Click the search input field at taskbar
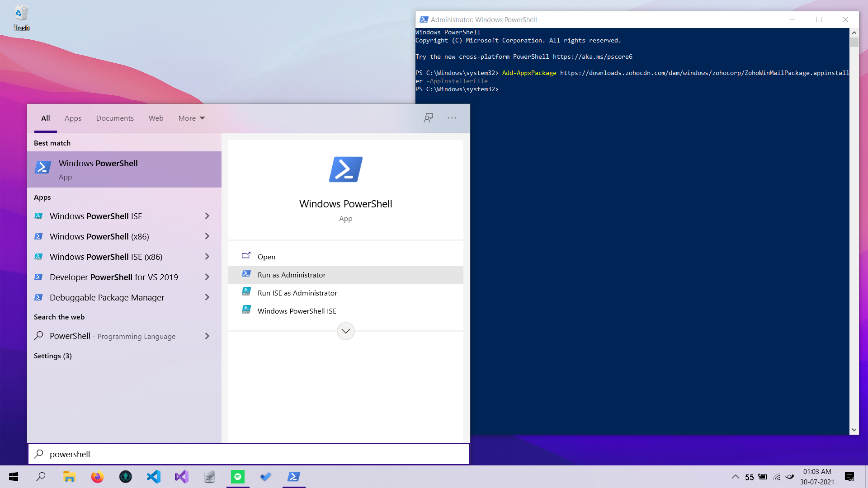The image size is (868, 488). 249,454
